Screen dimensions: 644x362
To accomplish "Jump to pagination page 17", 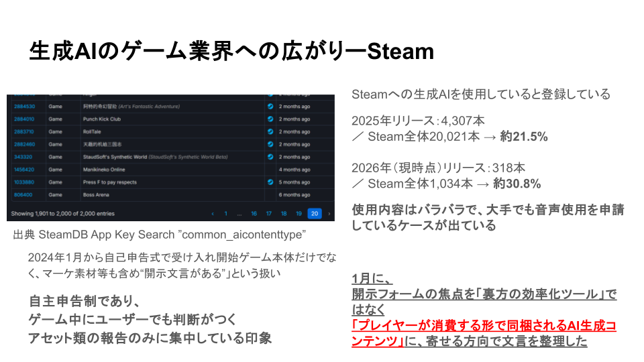I will (x=268, y=214).
